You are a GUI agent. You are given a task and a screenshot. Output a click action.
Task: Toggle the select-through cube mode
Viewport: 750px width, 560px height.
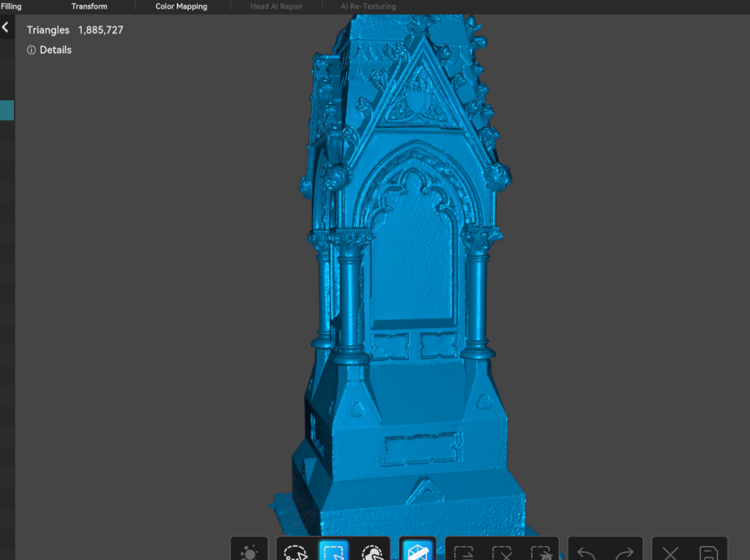click(418, 552)
